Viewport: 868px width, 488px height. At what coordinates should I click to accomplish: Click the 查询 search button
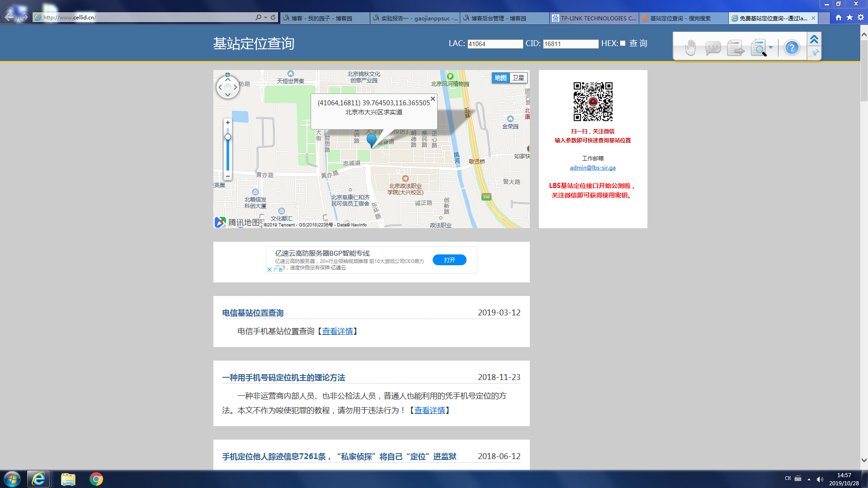[638, 43]
